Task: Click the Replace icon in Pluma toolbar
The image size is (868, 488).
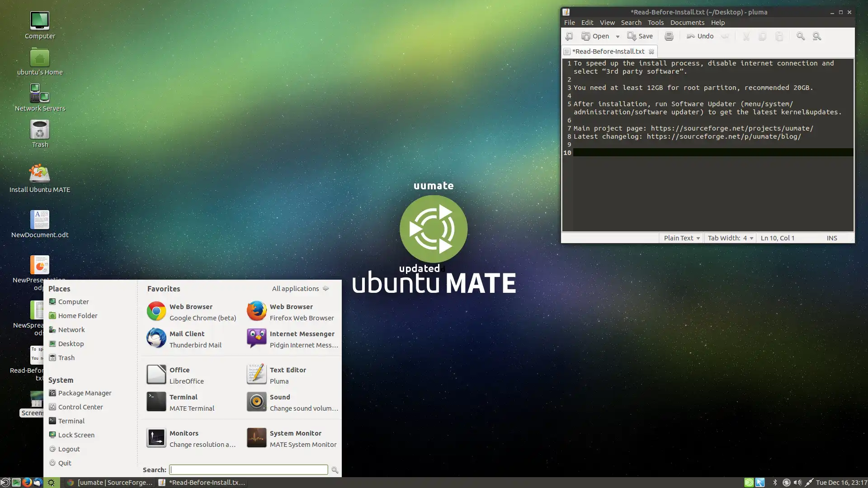Action: [817, 36]
